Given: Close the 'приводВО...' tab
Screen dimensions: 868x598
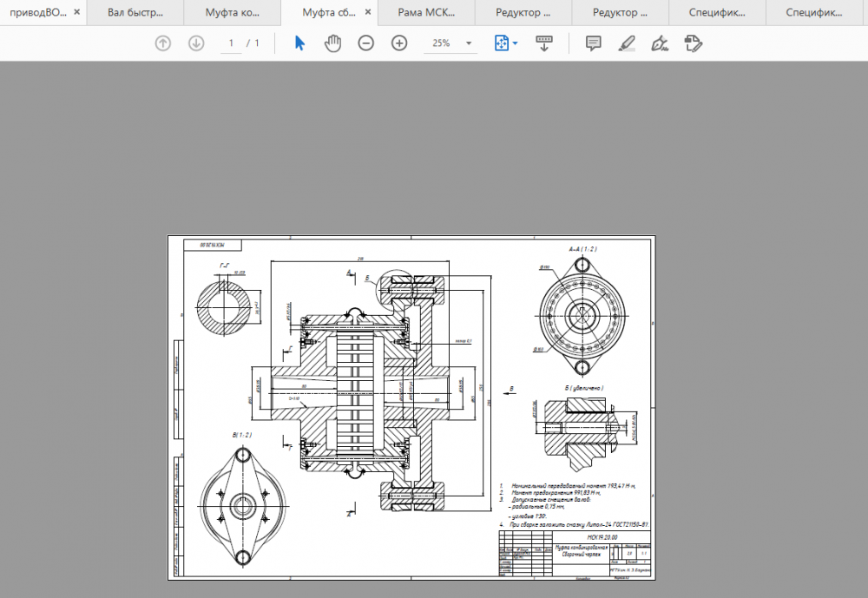Looking at the screenshot, I should pos(77,13).
